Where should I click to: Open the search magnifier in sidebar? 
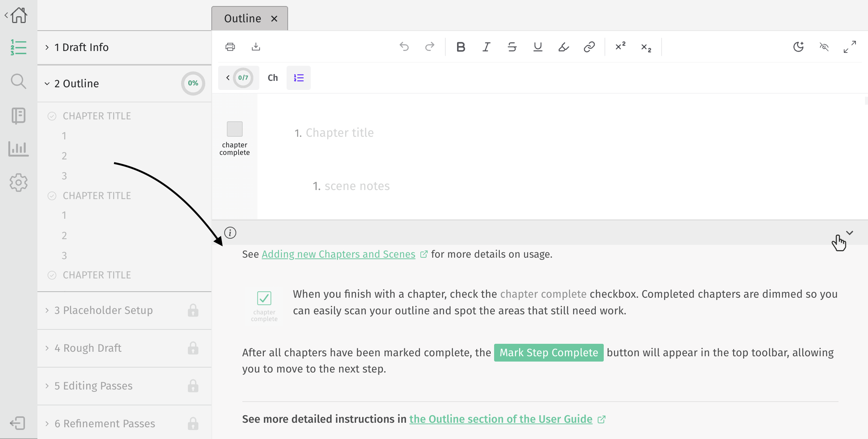click(19, 81)
